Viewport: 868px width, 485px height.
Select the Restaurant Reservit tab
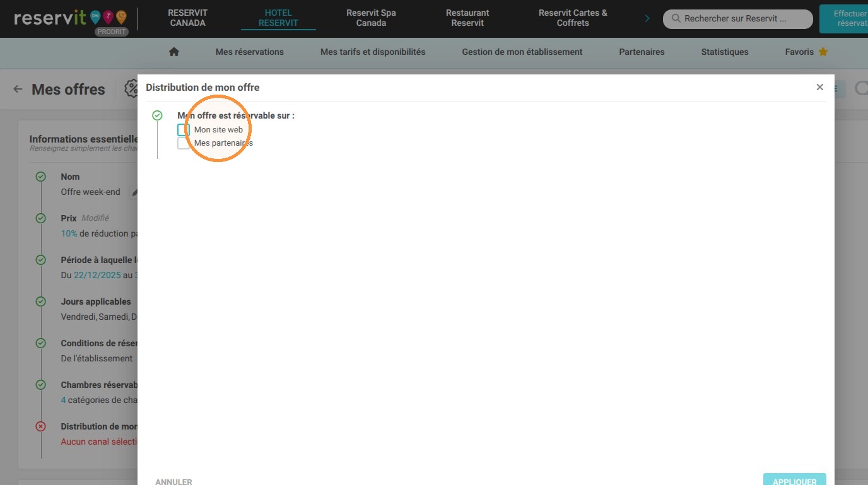[467, 18]
